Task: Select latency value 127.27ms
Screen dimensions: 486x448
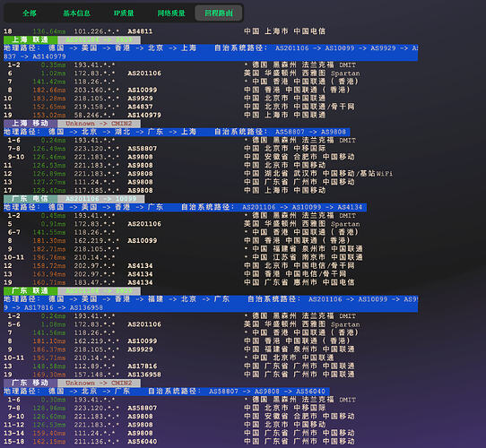Action: click(x=49, y=182)
